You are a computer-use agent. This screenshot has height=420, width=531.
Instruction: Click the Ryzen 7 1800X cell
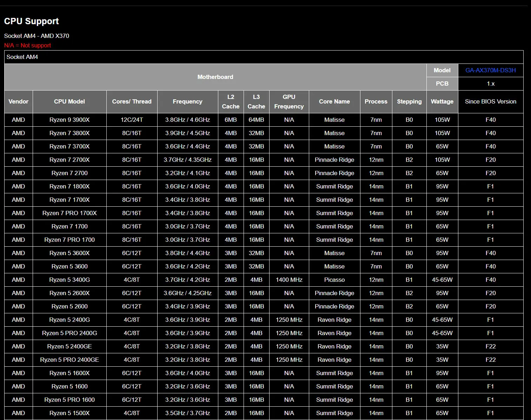tap(69, 186)
